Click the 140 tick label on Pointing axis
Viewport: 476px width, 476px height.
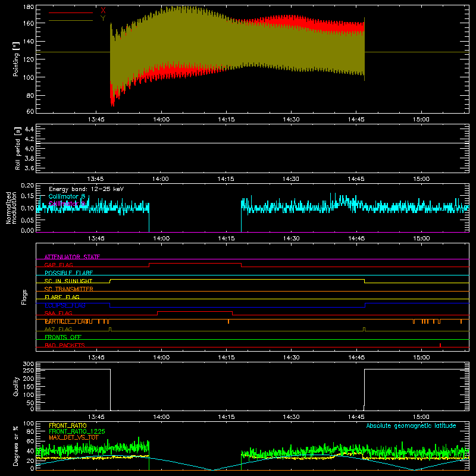29,42
